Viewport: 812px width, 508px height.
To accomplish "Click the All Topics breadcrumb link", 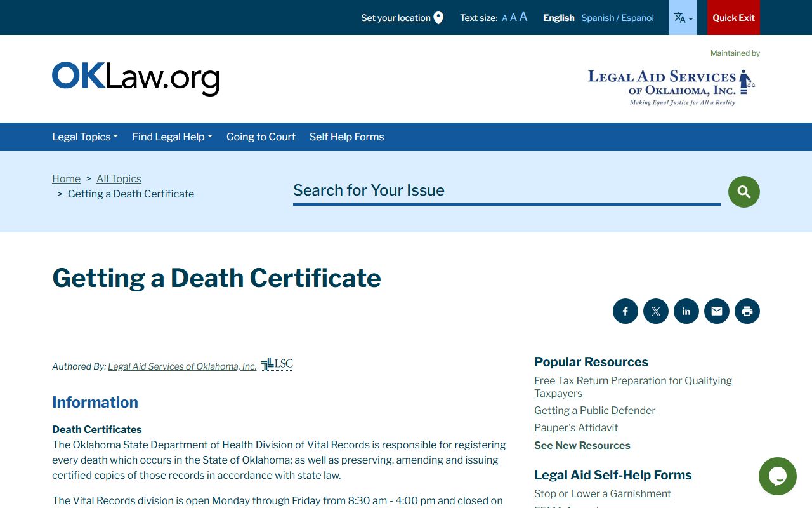I will click(119, 178).
